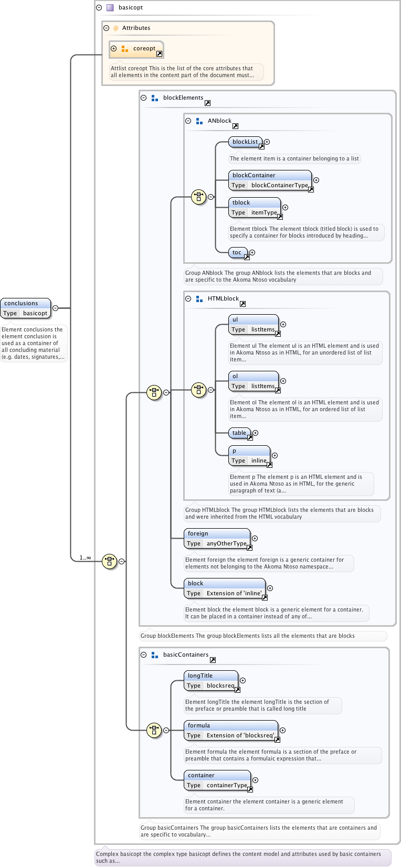The image size is (401, 868).
Task: Open ANblock reference arrow icon
Action: [x=235, y=126]
